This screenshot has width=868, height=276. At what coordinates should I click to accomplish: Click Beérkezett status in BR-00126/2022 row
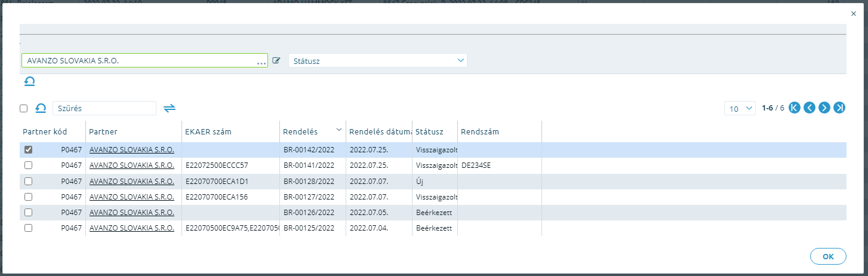pyautogui.click(x=434, y=213)
